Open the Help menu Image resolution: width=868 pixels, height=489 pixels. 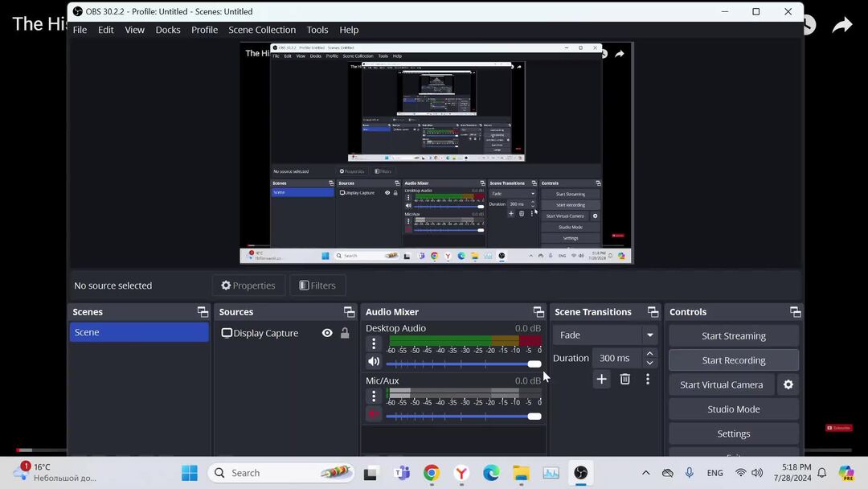click(x=349, y=30)
